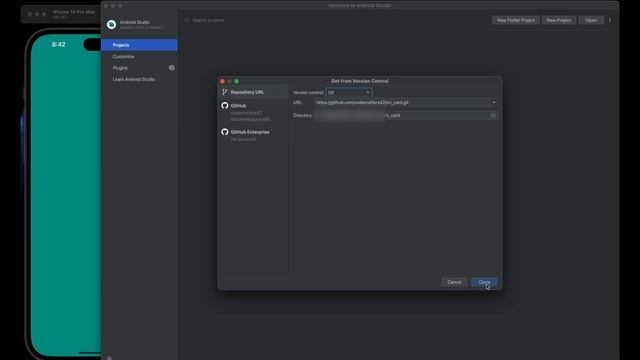Click the GitHub octocat icon
The width and height of the screenshot is (640, 360).
click(224, 105)
